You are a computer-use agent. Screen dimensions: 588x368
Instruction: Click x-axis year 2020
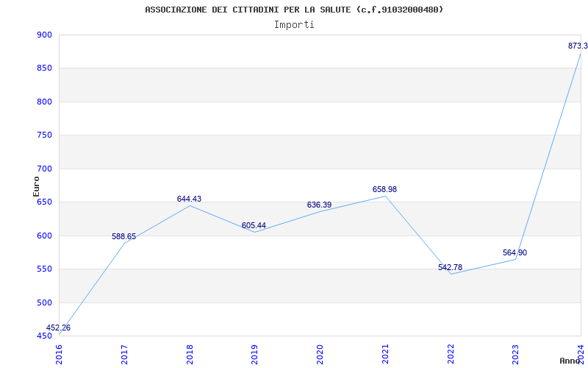pos(320,354)
